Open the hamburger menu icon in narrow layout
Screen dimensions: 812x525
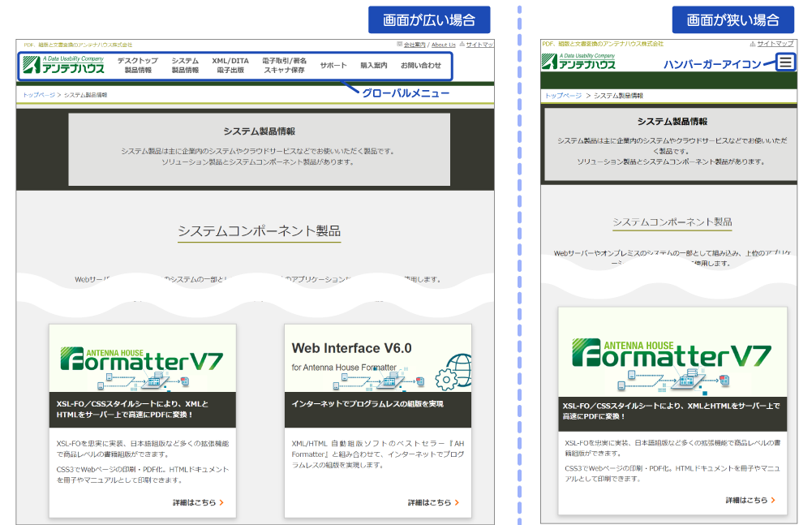[784, 62]
